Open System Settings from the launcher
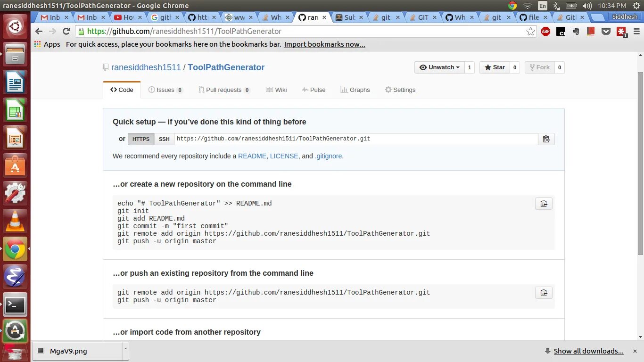This screenshot has width=644, height=362. coord(15,193)
